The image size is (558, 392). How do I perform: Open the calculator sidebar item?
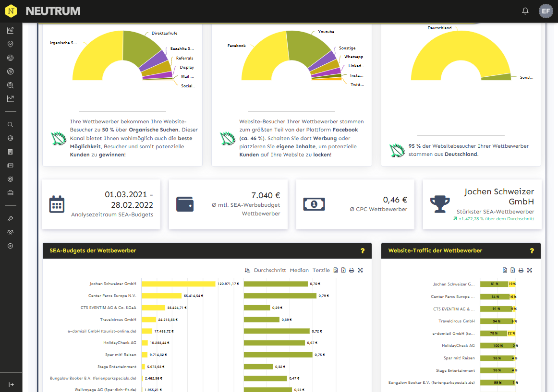11,152
